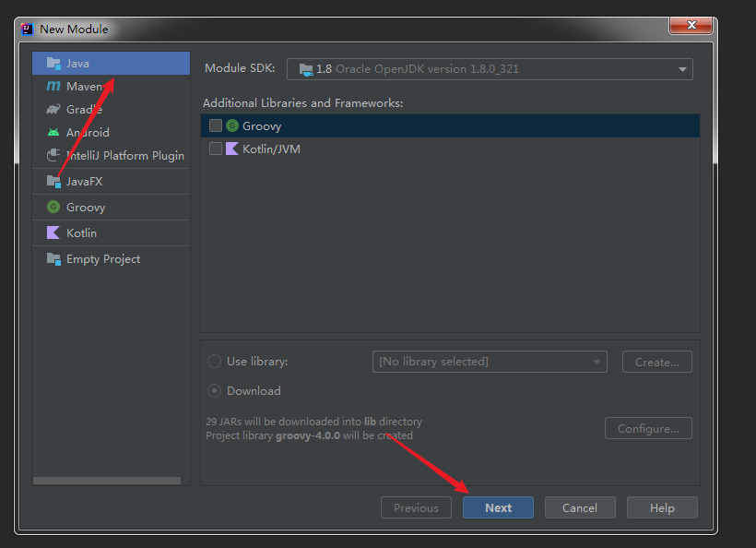This screenshot has width=756, height=548.
Task: Select the Use library radio button
Action: [x=214, y=362]
